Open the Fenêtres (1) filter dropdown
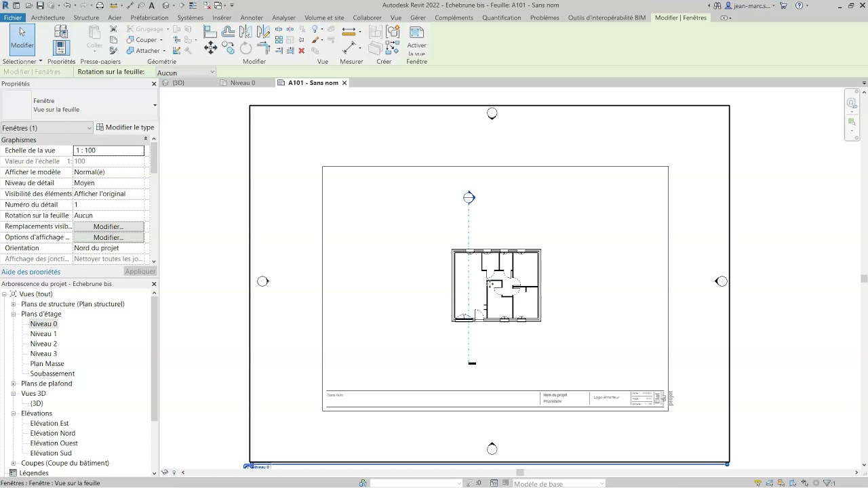Image resolution: width=868 pixels, height=488 pixels. click(x=47, y=128)
